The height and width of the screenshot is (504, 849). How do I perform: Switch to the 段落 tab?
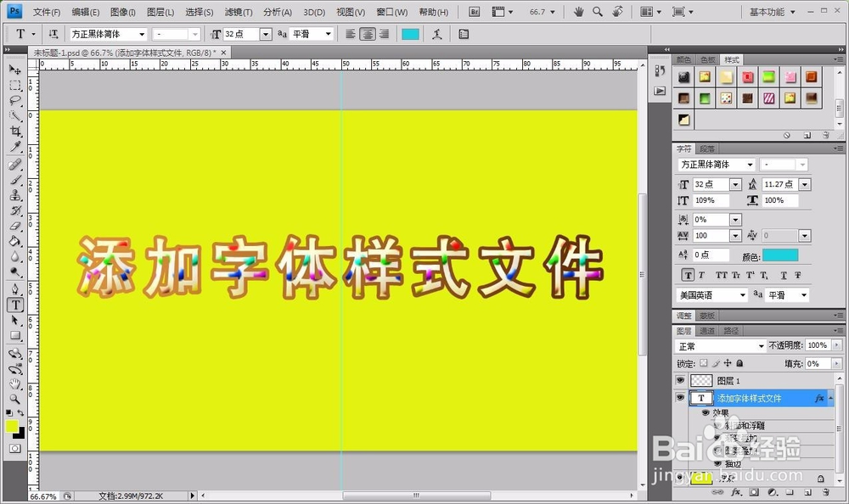[707, 148]
